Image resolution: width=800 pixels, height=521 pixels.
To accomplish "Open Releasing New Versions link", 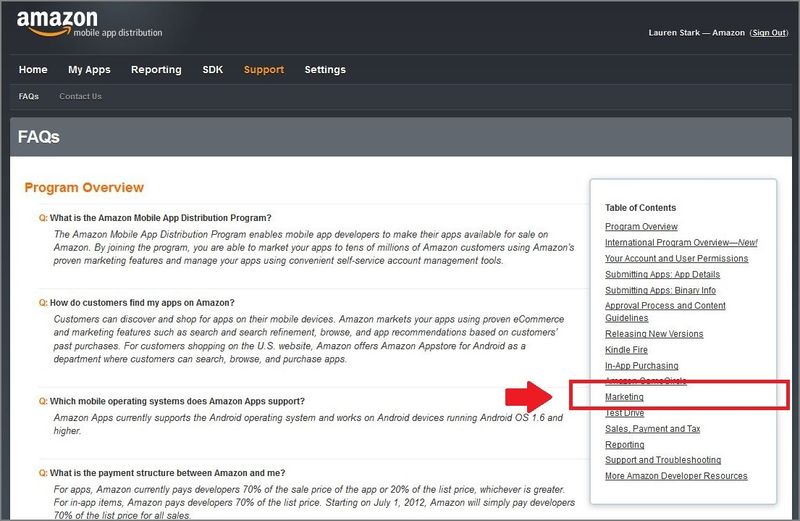I will (654, 334).
